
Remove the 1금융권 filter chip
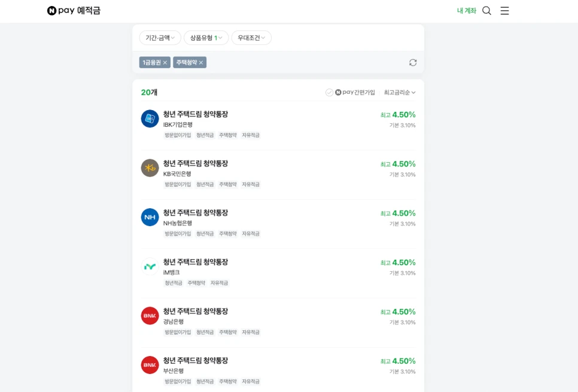pos(165,62)
